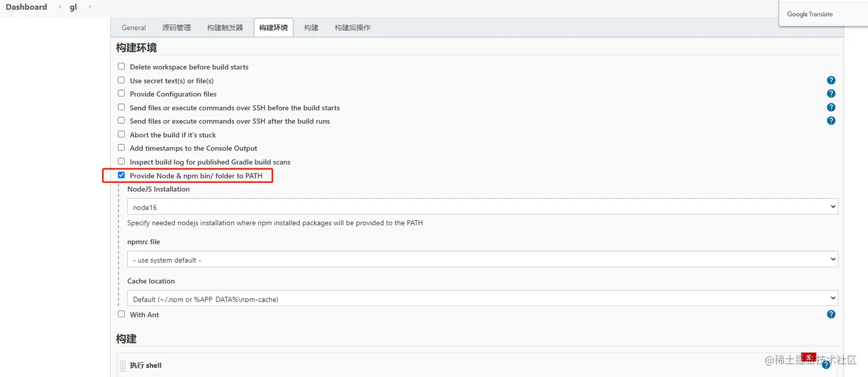Viewport: 868px width, 377px height.
Task: Open help for SSH before the build starts
Action: point(831,107)
